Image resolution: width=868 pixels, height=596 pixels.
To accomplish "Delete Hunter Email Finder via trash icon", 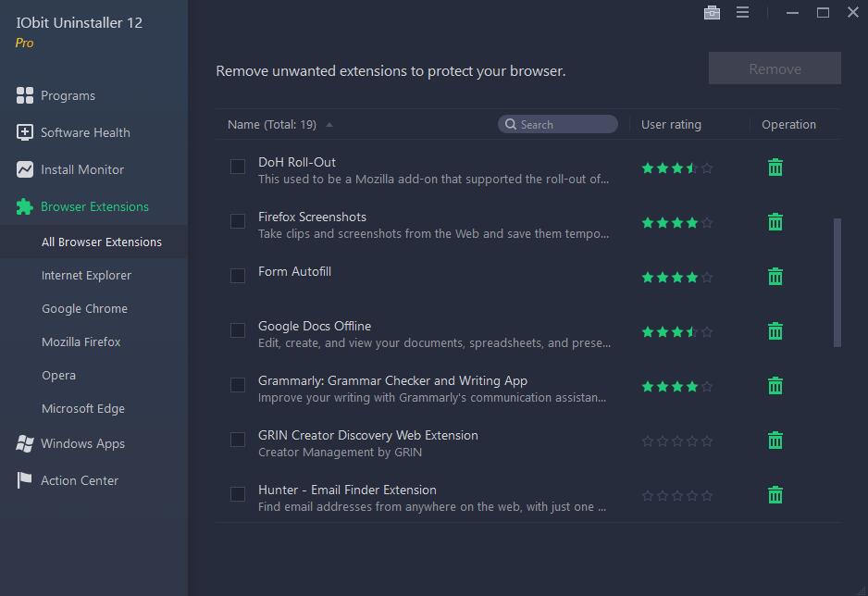I will [x=775, y=495].
